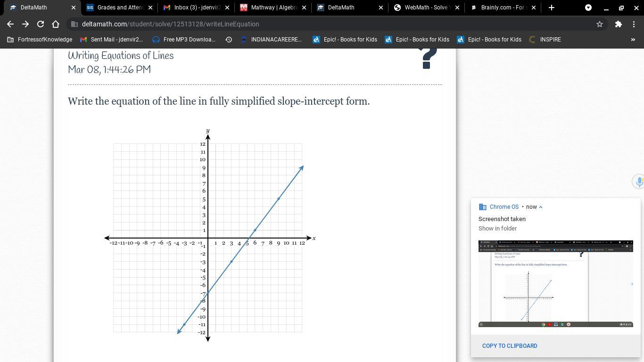Open the first Epic! Books for Kids bookmark

(345, 40)
